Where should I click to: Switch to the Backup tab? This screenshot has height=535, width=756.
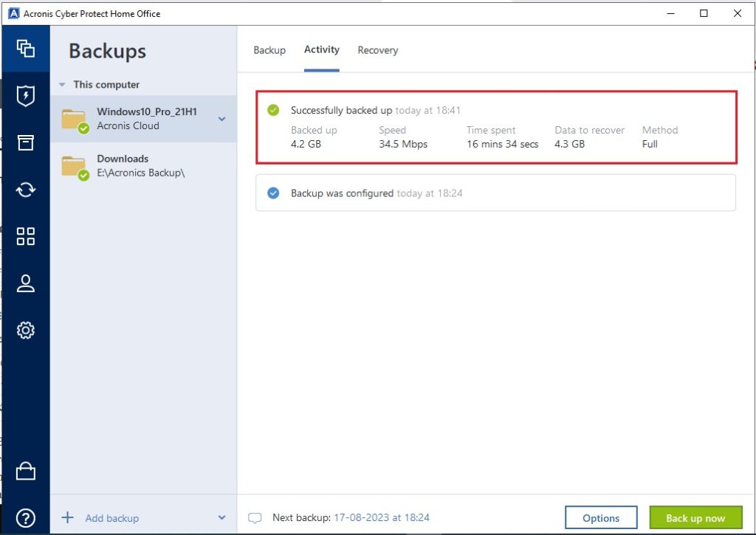point(269,50)
